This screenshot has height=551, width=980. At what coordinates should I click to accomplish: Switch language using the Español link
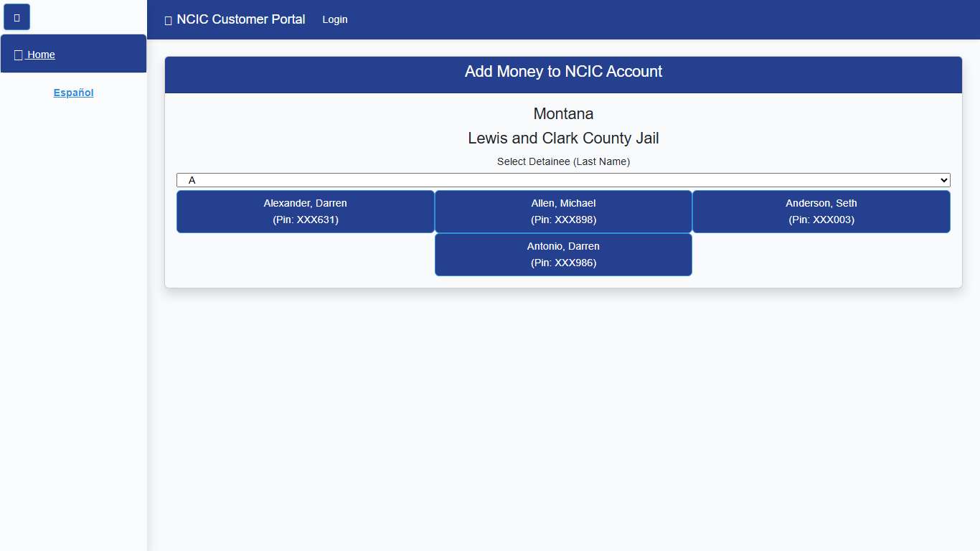click(72, 92)
